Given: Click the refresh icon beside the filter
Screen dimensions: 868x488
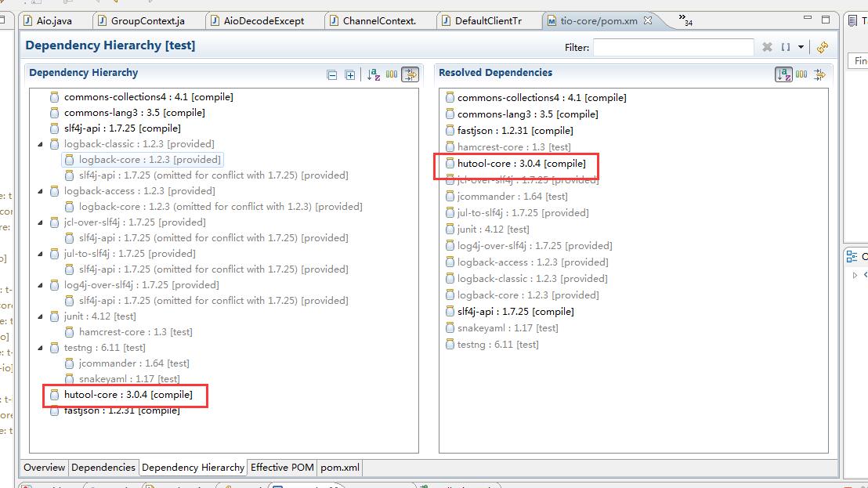Looking at the screenshot, I should click(x=822, y=48).
